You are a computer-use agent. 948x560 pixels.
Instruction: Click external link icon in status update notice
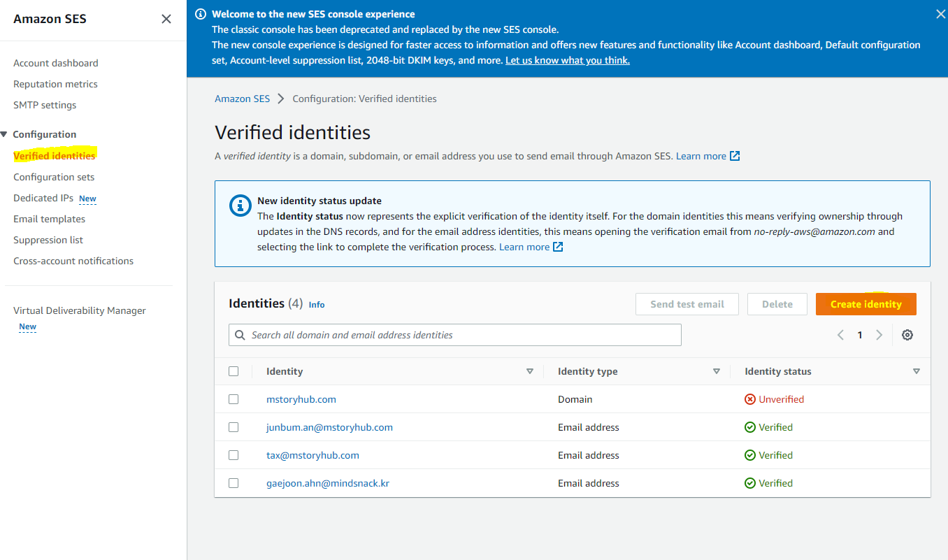coord(558,247)
